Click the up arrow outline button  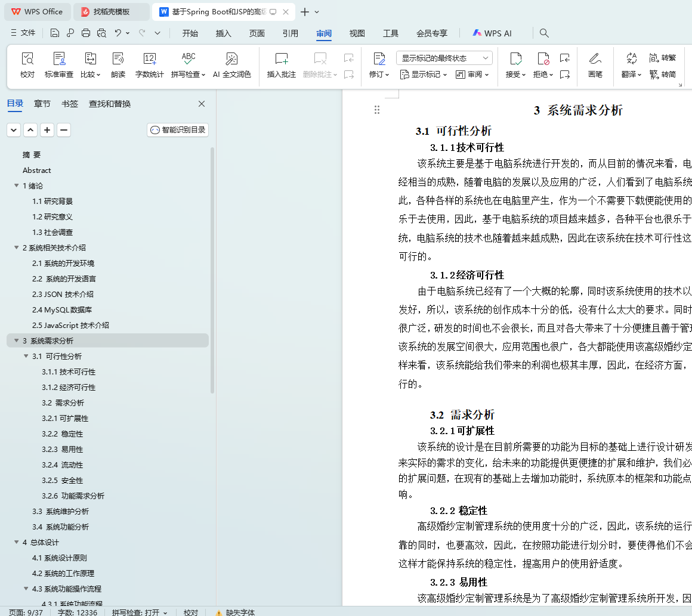pyautogui.click(x=30, y=130)
